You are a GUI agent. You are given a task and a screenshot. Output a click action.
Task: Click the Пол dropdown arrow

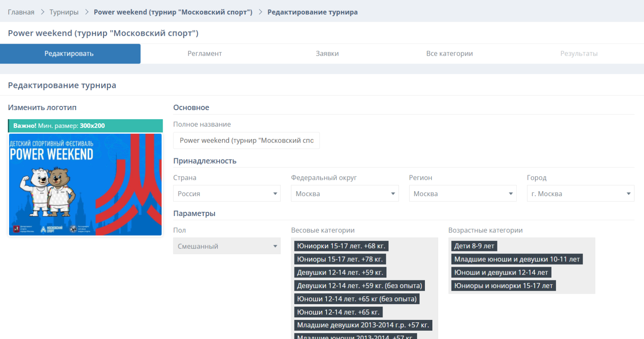click(275, 246)
